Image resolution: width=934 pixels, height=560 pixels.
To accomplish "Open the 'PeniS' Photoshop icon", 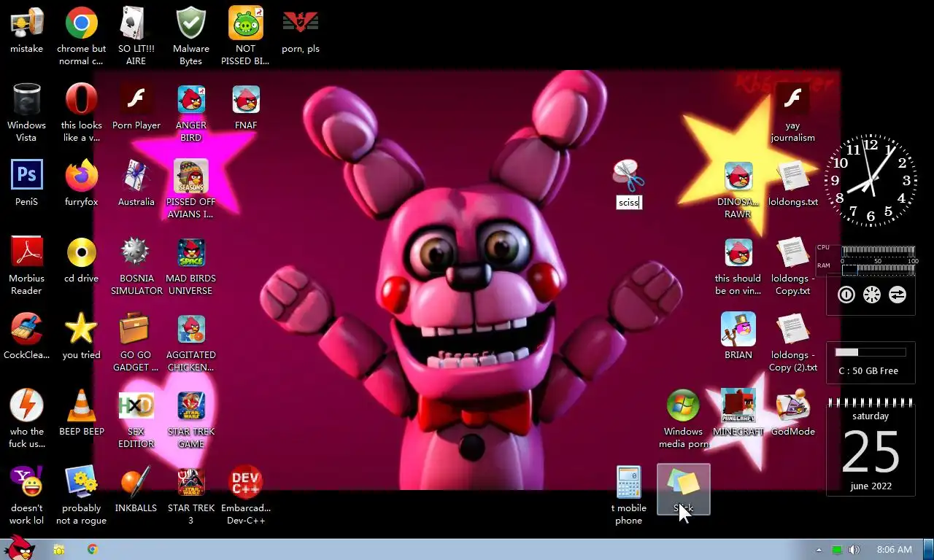I will (26, 176).
